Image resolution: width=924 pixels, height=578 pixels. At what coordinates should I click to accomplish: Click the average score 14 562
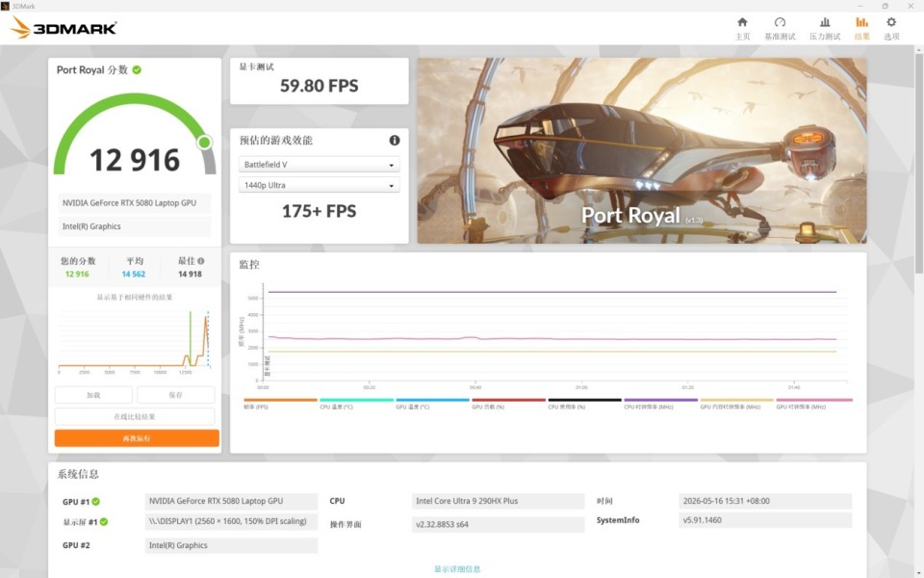[x=133, y=275]
